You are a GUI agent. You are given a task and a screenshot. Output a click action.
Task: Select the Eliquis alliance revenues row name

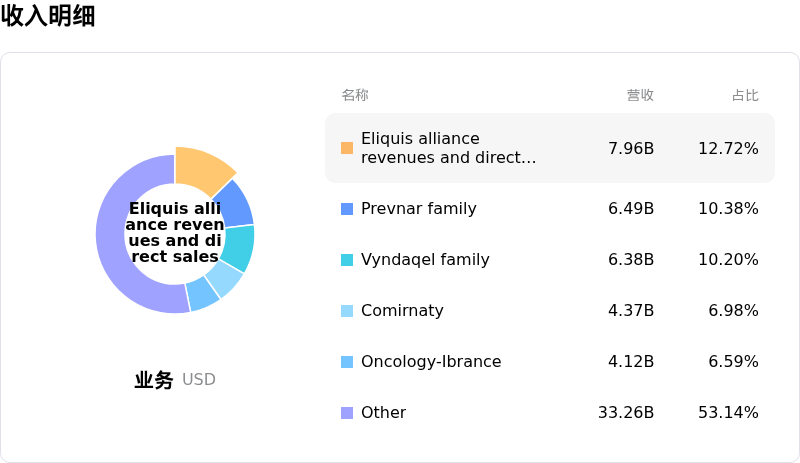pos(448,148)
